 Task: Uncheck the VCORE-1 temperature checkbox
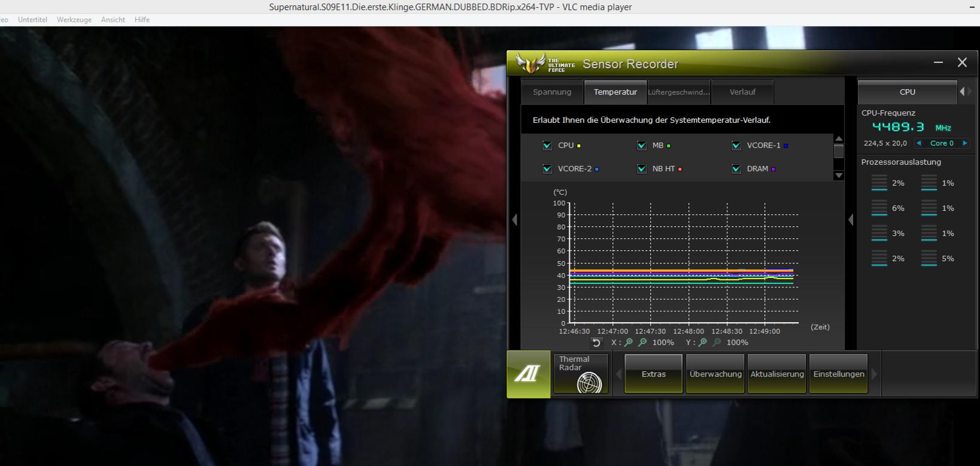tap(736, 146)
